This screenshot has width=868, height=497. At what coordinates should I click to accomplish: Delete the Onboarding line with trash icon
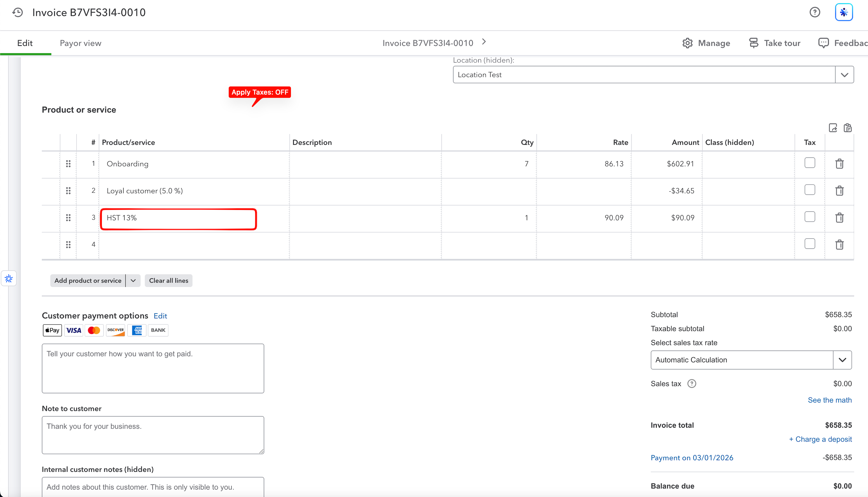click(839, 164)
